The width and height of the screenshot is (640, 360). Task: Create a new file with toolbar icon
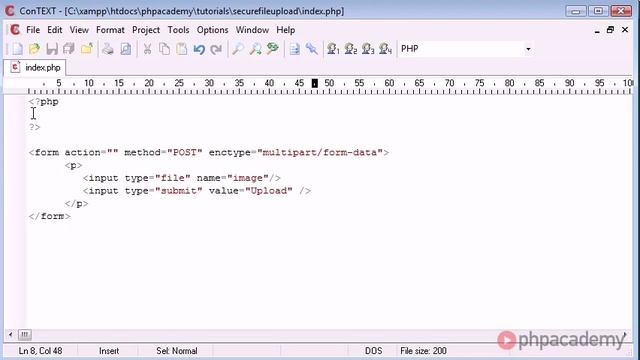tap(17, 49)
